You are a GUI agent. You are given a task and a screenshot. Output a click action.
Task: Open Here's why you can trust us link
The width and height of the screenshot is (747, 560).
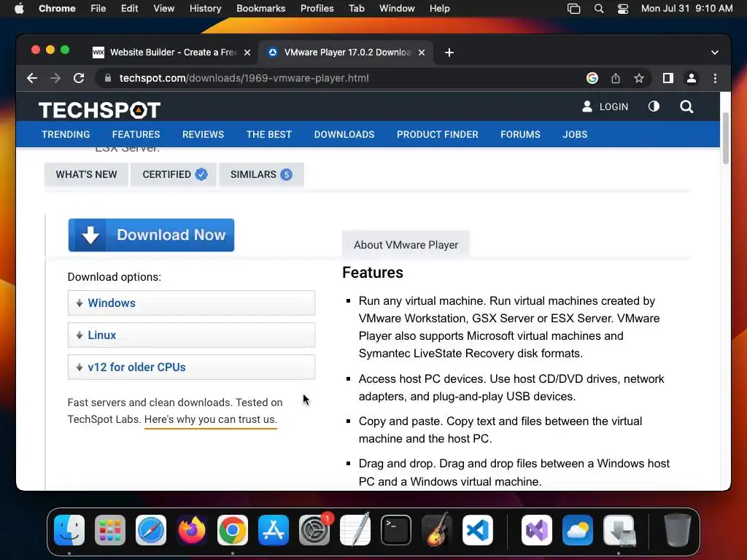tap(211, 419)
